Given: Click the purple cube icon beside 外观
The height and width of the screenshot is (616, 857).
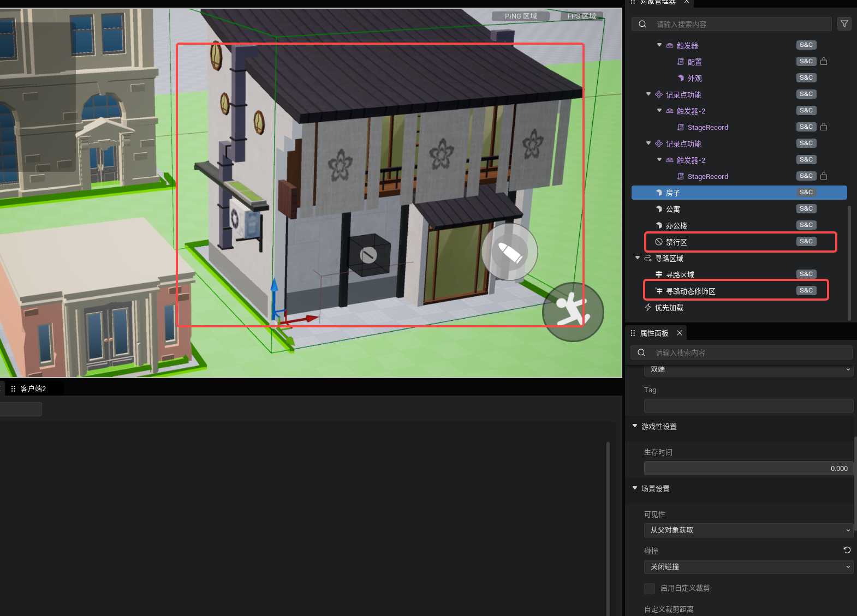Looking at the screenshot, I should coord(681,78).
